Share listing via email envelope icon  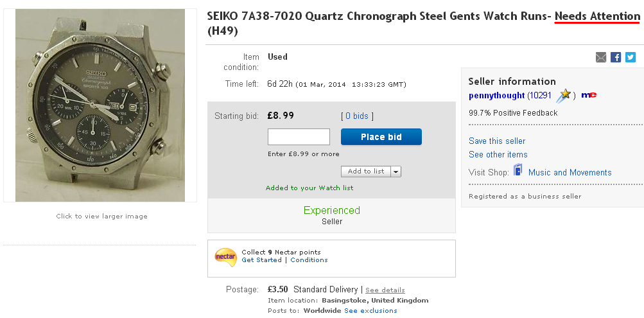click(601, 57)
